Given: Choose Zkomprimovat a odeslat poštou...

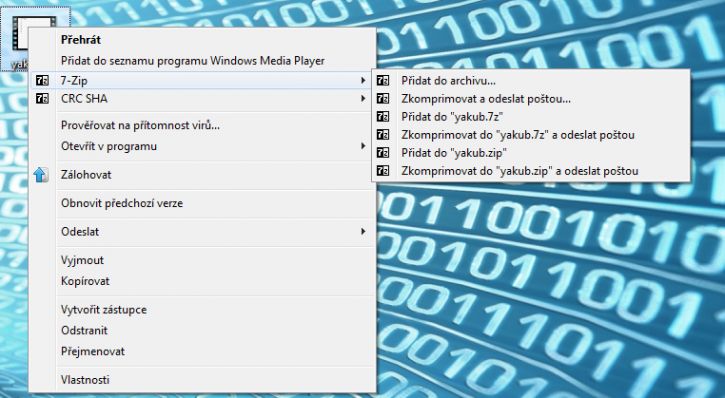Looking at the screenshot, I should pos(531,98).
